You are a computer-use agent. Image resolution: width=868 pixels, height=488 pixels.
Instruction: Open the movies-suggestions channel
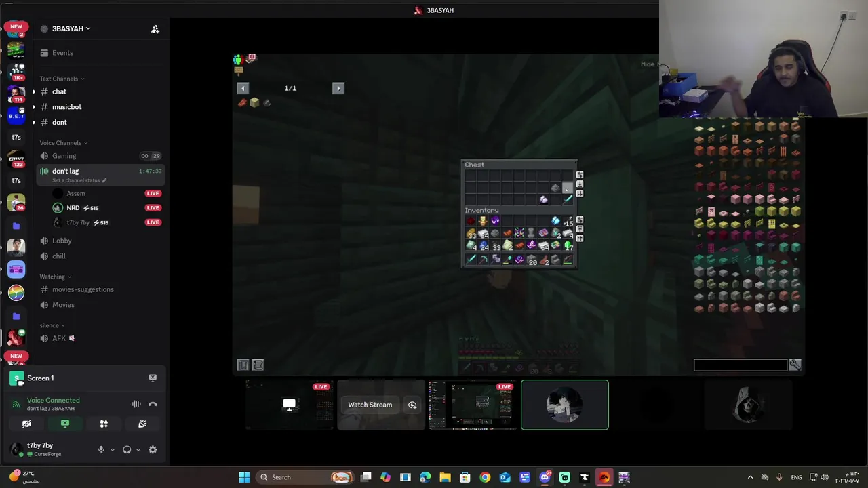tap(100, 289)
